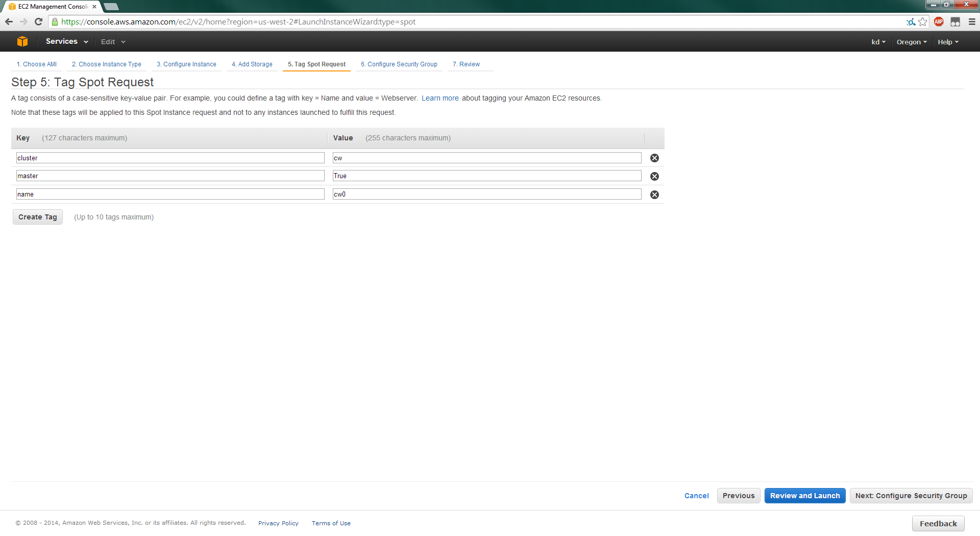Screen dimensions: 980x536
Task: Switch to Configure Security Group step tab
Action: (399, 64)
